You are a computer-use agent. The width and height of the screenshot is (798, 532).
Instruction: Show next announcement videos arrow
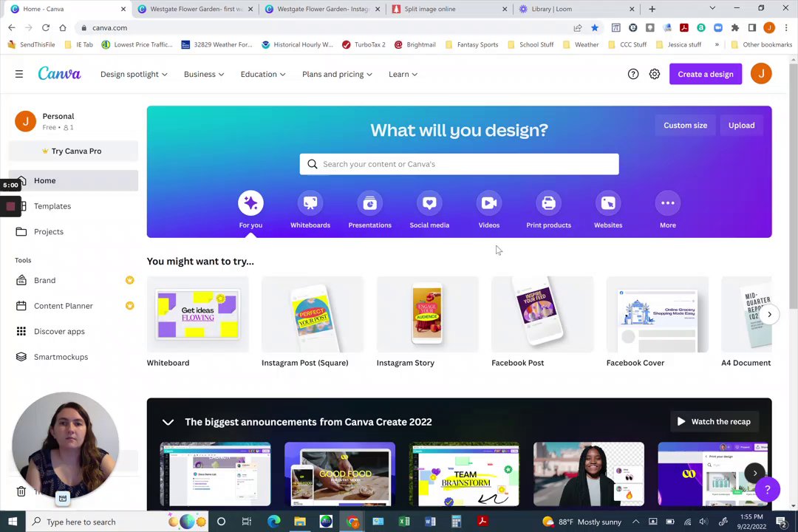coord(754,473)
